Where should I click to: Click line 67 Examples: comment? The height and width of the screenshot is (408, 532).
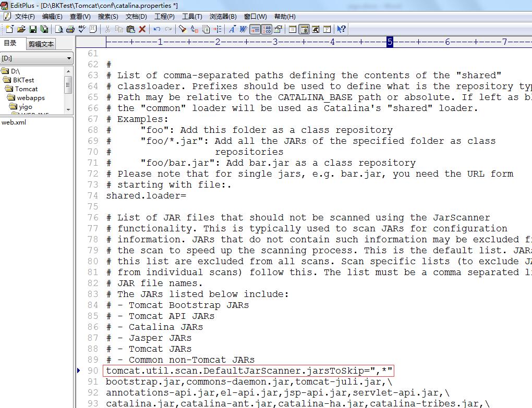137,119
